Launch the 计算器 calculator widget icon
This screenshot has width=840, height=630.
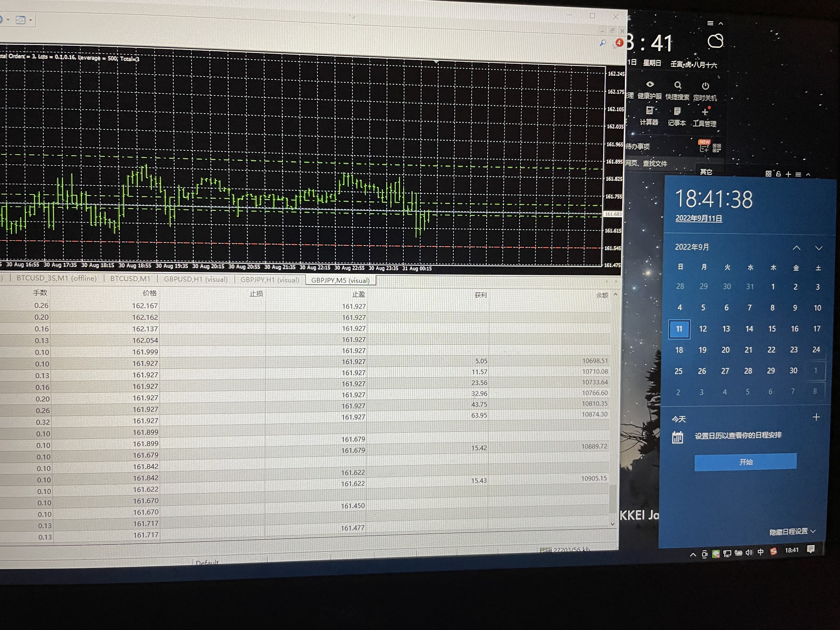649,111
